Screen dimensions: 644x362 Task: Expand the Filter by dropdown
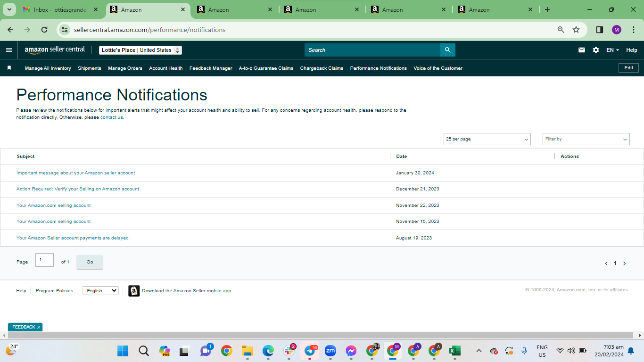click(x=586, y=139)
